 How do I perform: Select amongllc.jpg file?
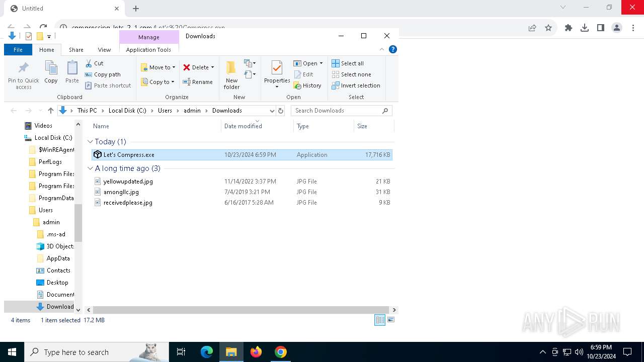242,192
